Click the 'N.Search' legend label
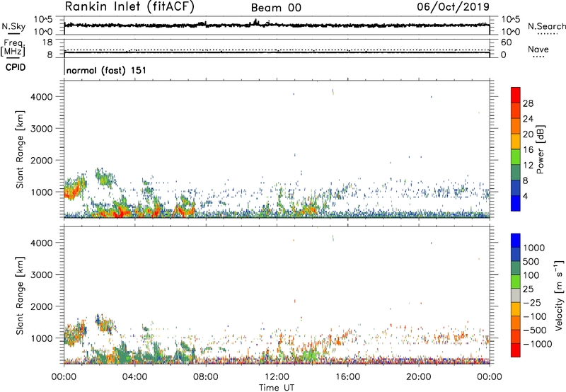566x392 pixels. tap(546, 26)
